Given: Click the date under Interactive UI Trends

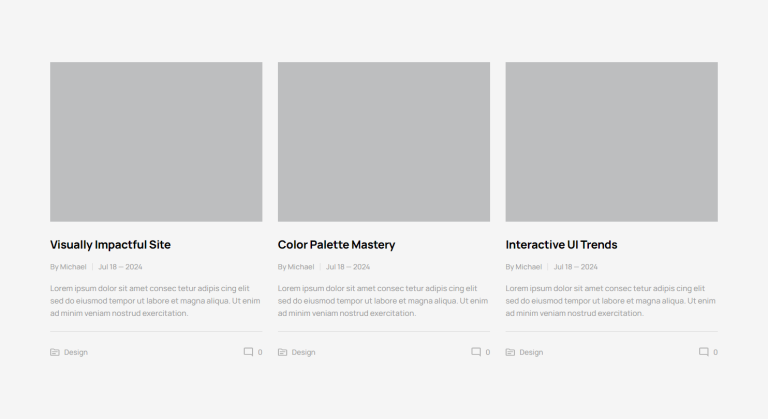Looking at the screenshot, I should click(576, 267).
